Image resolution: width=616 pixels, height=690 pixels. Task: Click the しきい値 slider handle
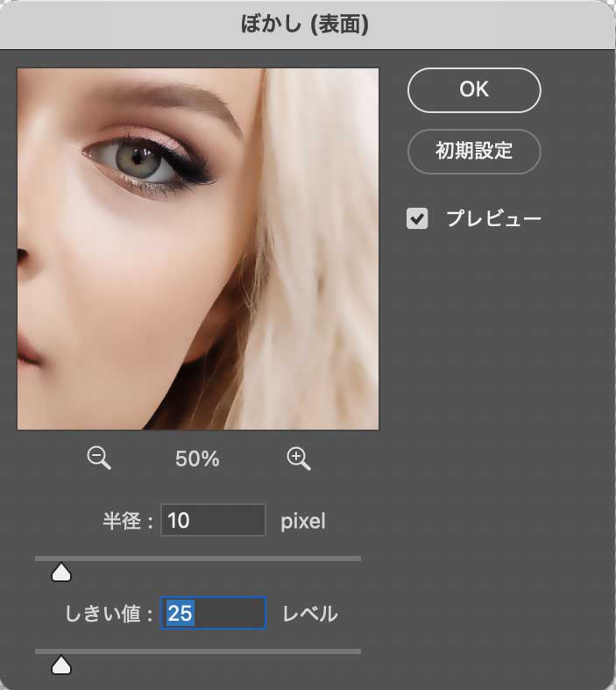pyautogui.click(x=61, y=665)
